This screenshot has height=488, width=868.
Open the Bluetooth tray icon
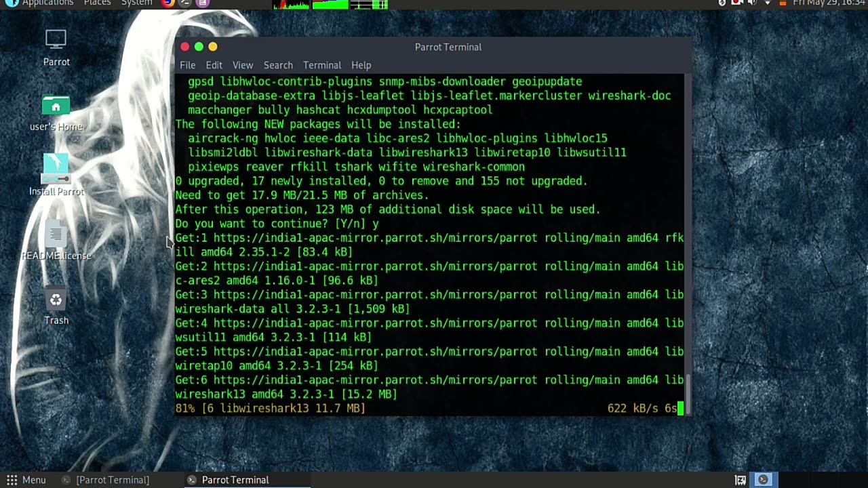[x=722, y=3]
